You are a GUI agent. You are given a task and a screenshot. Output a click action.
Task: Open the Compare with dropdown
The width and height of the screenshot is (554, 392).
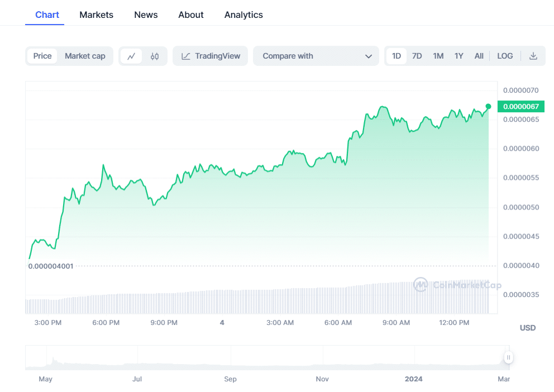[316, 56]
